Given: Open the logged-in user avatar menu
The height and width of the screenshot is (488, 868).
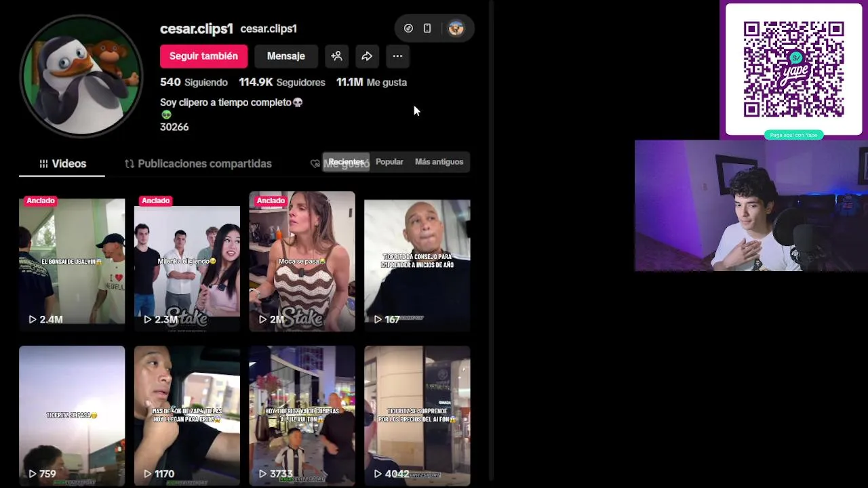Looking at the screenshot, I should (456, 28).
